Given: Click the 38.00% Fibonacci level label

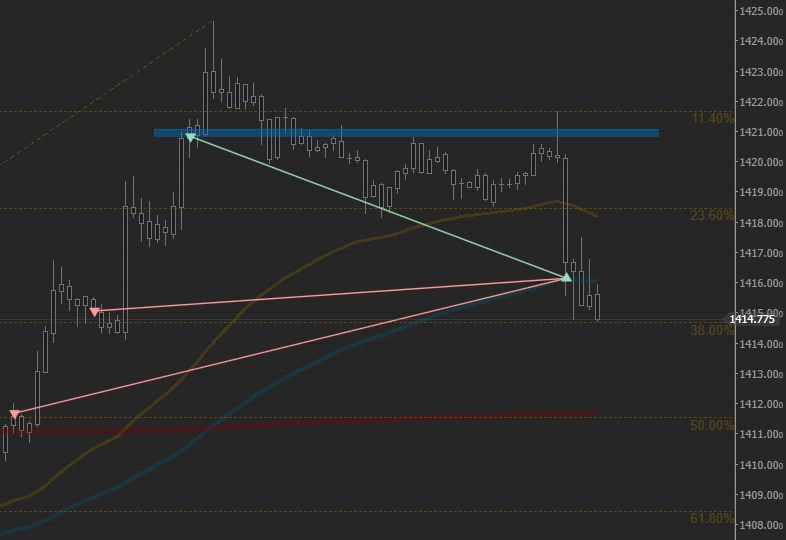Looking at the screenshot, I should [712, 330].
